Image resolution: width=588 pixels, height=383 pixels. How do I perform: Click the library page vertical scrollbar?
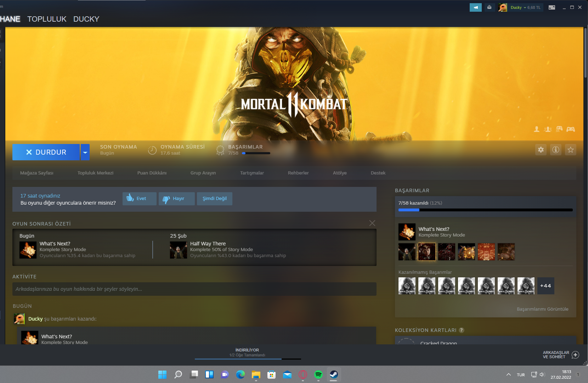click(586, 52)
